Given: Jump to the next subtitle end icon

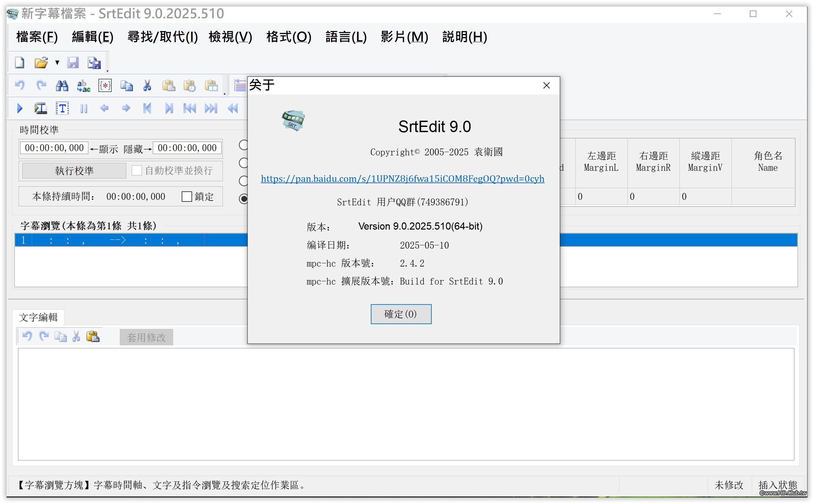Looking at the screenshot, I should click(x=169, y=108).
